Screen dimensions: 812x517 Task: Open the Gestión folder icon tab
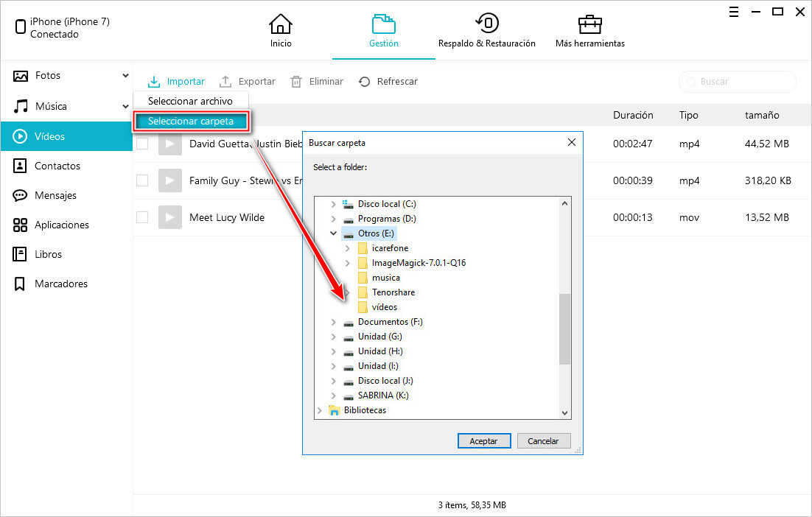click(384, 24)
